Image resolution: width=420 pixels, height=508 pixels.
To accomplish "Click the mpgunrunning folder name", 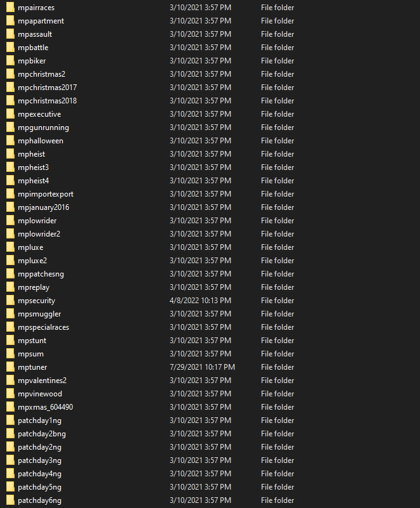I will [43, 127].
